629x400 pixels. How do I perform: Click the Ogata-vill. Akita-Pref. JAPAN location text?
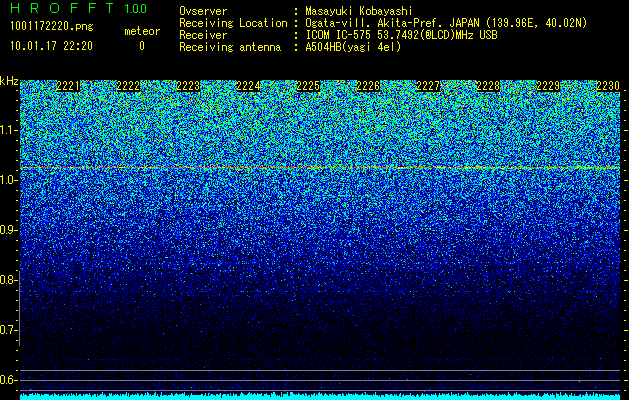pyautogui.click(x=446, y=23)
